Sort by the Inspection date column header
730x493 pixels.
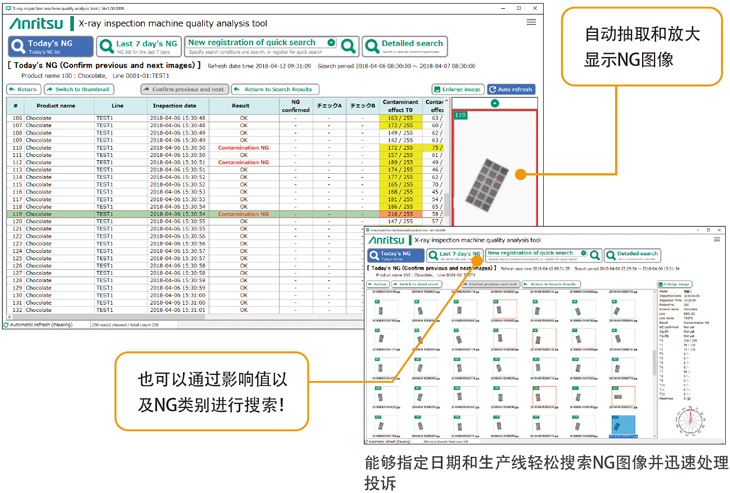(x=175, y=106)
